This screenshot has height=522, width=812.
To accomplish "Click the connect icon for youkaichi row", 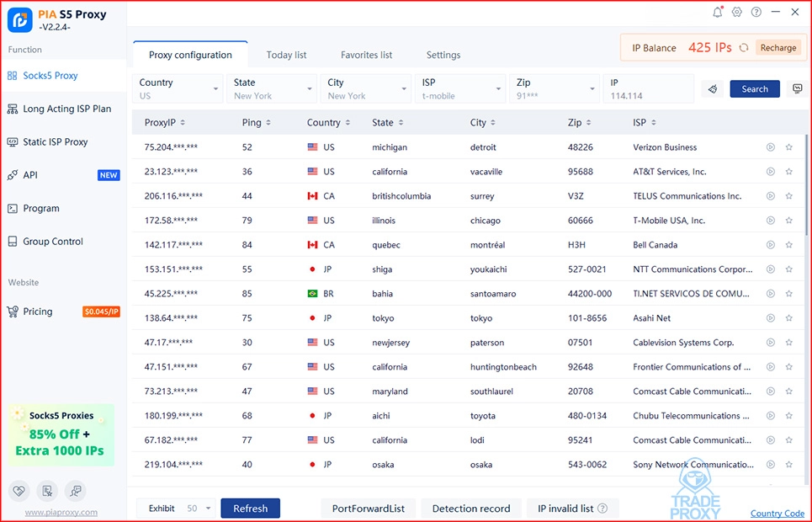I will (771, 269).
